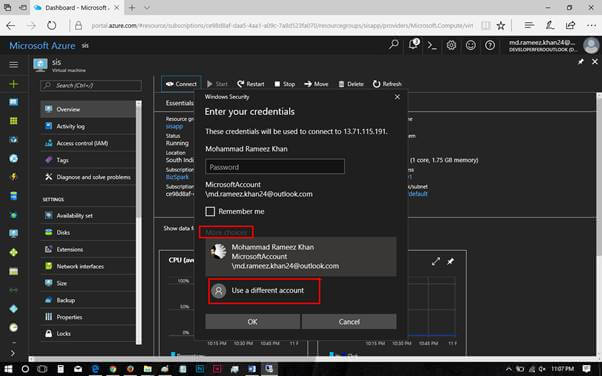Click Cancel in credentials dialog

click(x=349, y=321)
